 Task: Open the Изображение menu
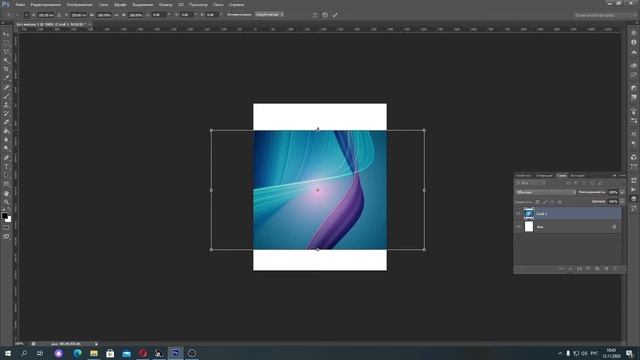pos(80,4)
